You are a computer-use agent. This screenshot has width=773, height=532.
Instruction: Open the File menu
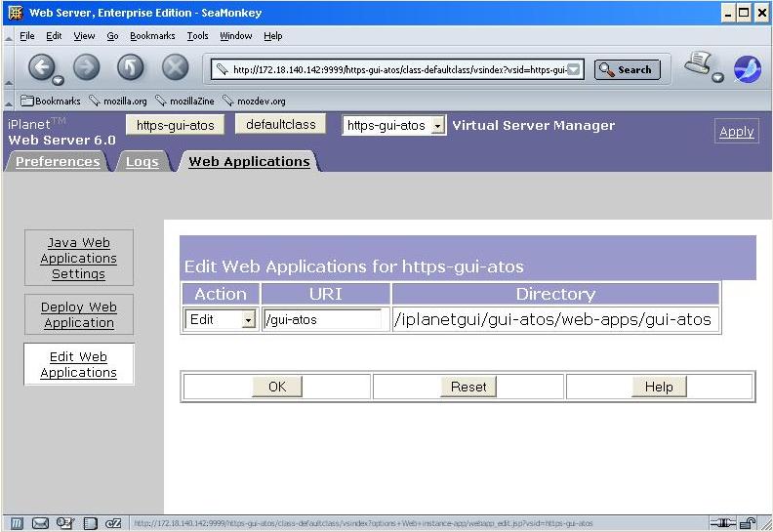point(27,36)
